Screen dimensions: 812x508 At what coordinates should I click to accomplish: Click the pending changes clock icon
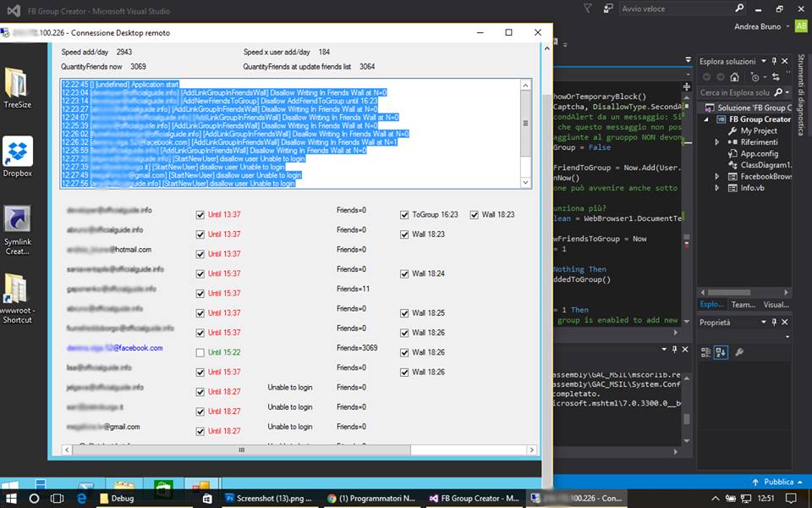754,77
